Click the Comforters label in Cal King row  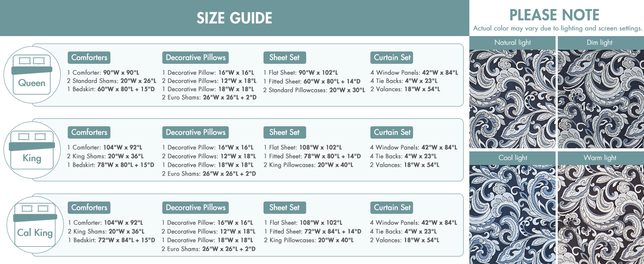[x=89, y=208]
